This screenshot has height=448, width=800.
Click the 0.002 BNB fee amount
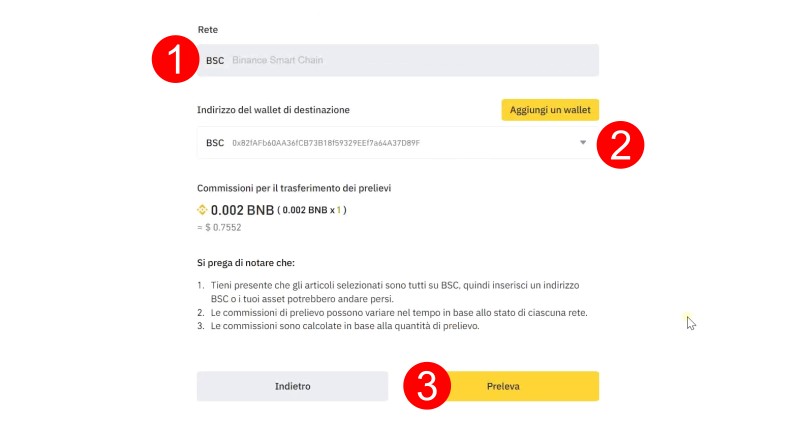pyautogui.click(x=240, y=210)
